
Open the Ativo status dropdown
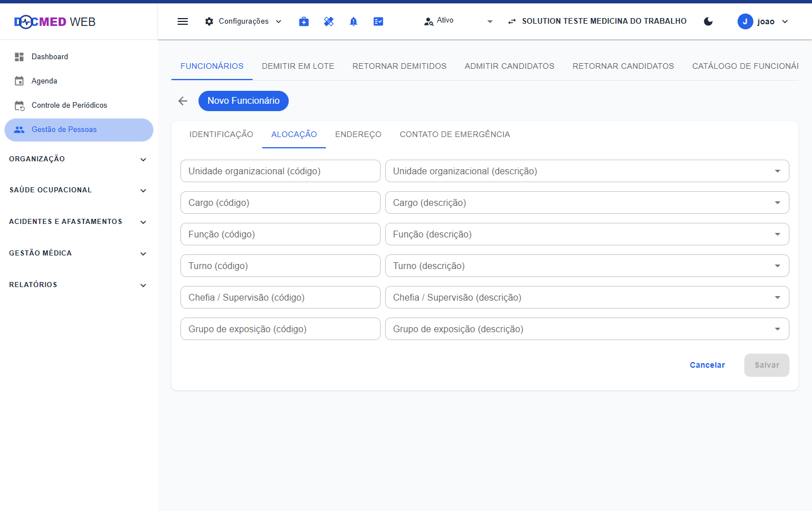pyautogui.click(x=458, y=21)
